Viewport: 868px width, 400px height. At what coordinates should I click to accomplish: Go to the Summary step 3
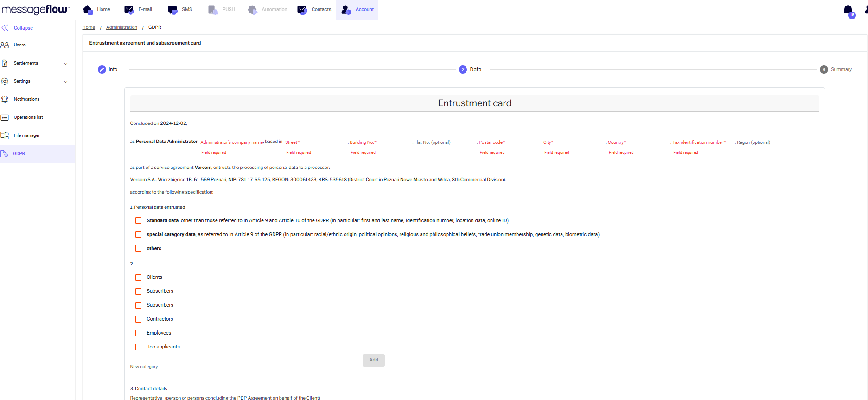[823, 70]
